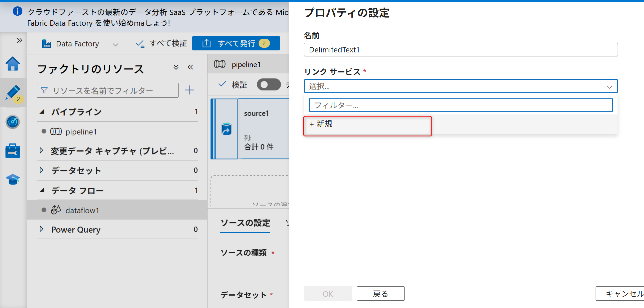Image resolution: width=644 pixels, height=308 pixels.
Task: Switch to the ソースの設定 tab
Action: (x=245, y=223)
